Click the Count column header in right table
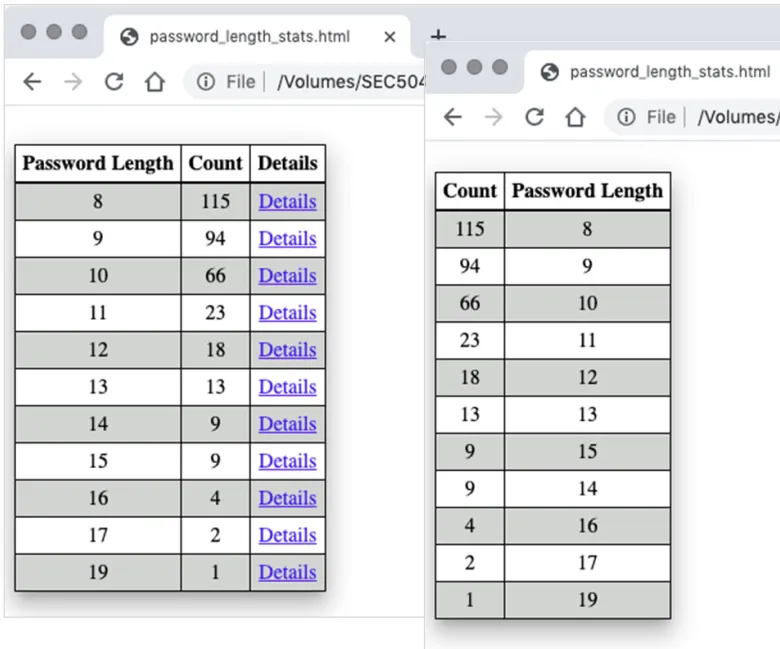The width and height of the screenshot is (780, 649). coord(470,191)
